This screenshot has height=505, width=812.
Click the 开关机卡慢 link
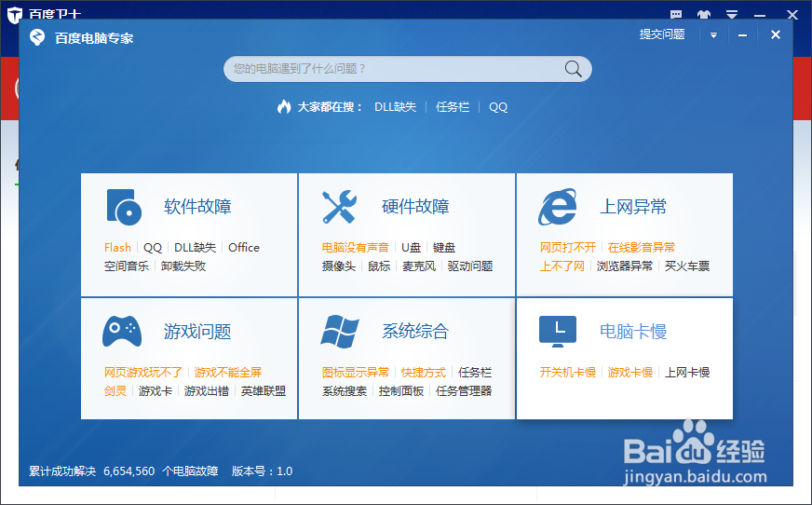coord(568,373)
